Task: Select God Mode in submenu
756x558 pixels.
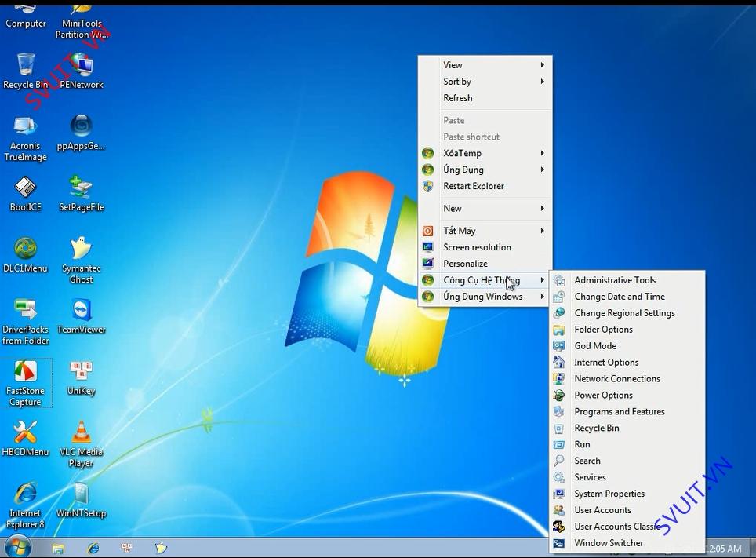Action: (x=627, y=345)
